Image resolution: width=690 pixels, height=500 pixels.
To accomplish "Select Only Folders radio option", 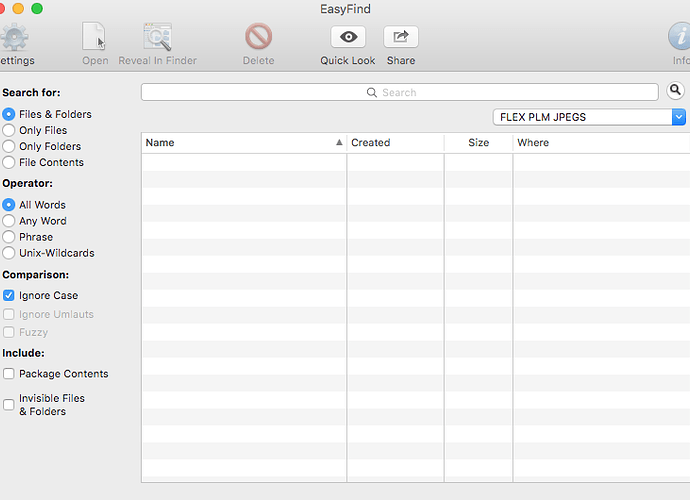I will pyautogui.click(x=8, y=146).
